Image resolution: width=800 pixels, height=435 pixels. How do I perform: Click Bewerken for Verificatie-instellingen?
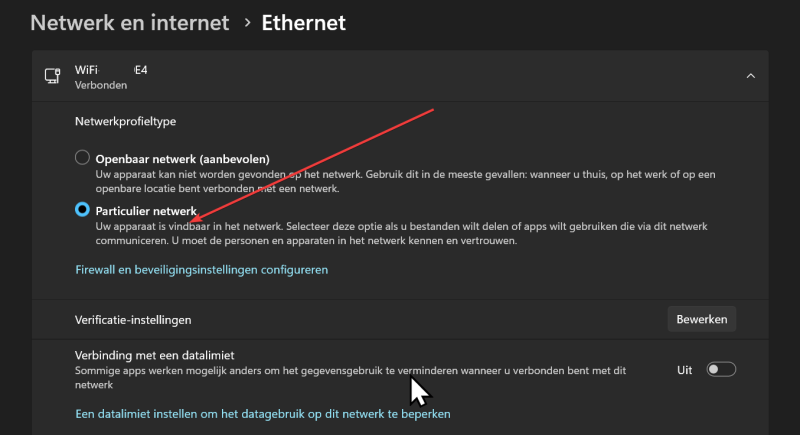coord(702,319)
